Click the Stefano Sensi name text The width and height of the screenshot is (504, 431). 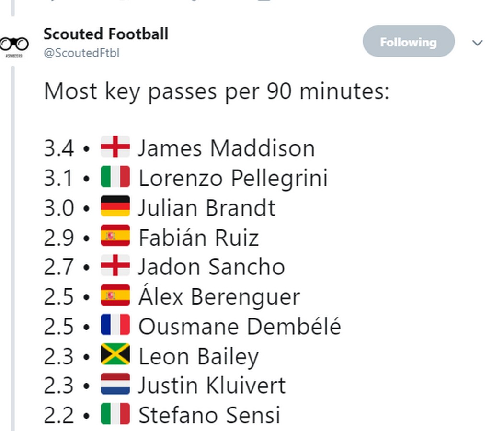click(x=209, y=415)
